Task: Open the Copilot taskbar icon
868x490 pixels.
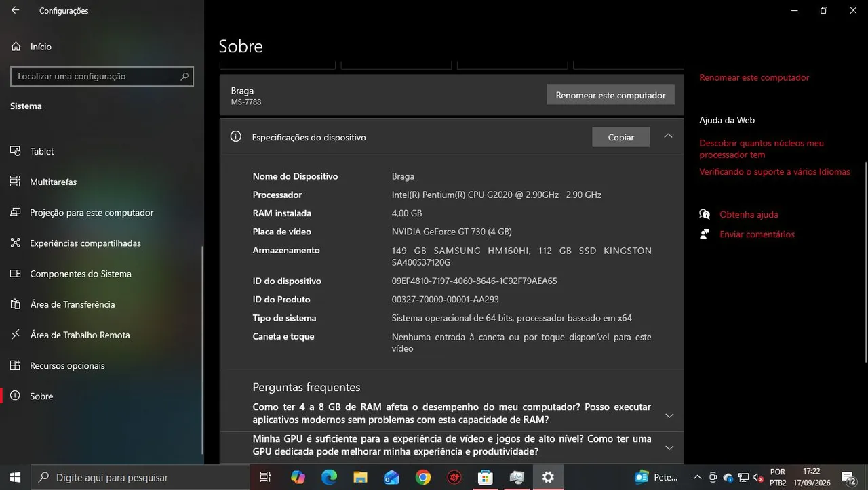Action: [298, 477]
